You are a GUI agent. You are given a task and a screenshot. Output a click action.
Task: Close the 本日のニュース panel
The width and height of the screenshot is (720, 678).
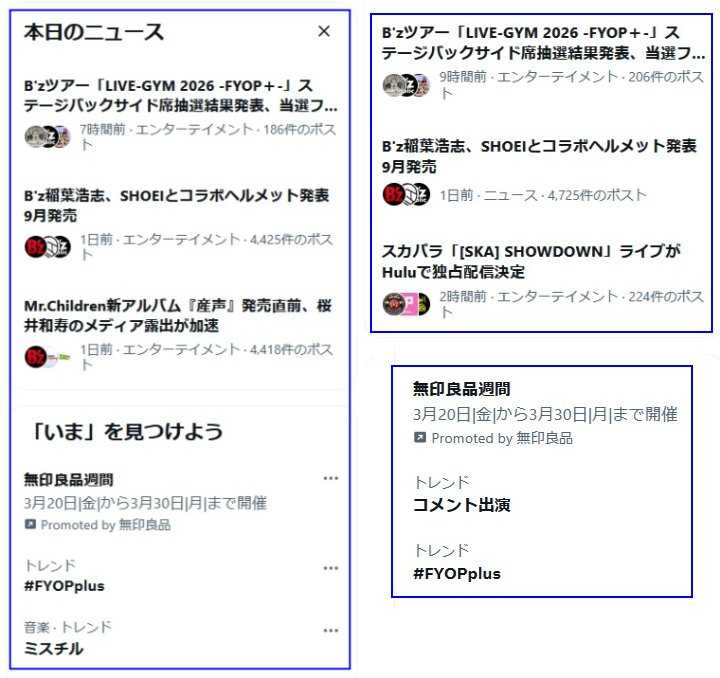click(324, 31)
